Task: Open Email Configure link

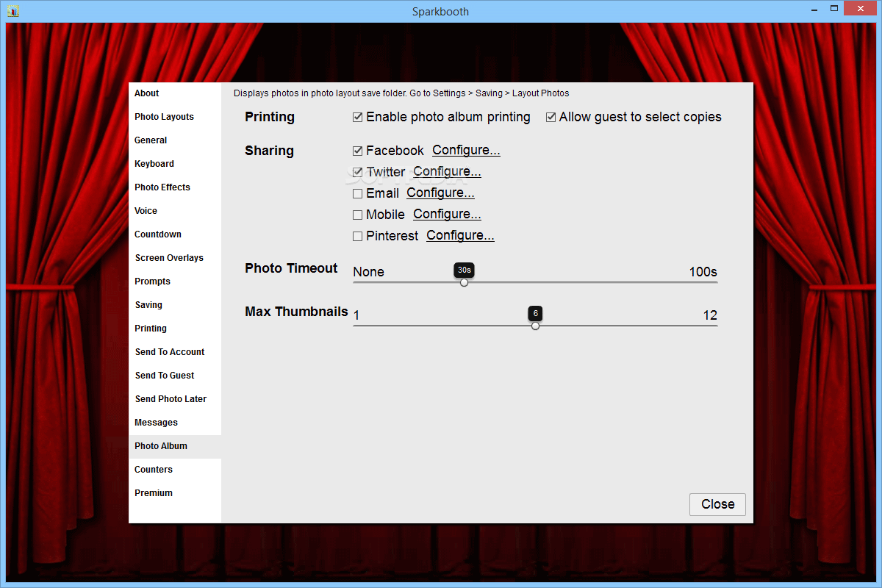Action: pyautogui.click(x=440, y=193)
